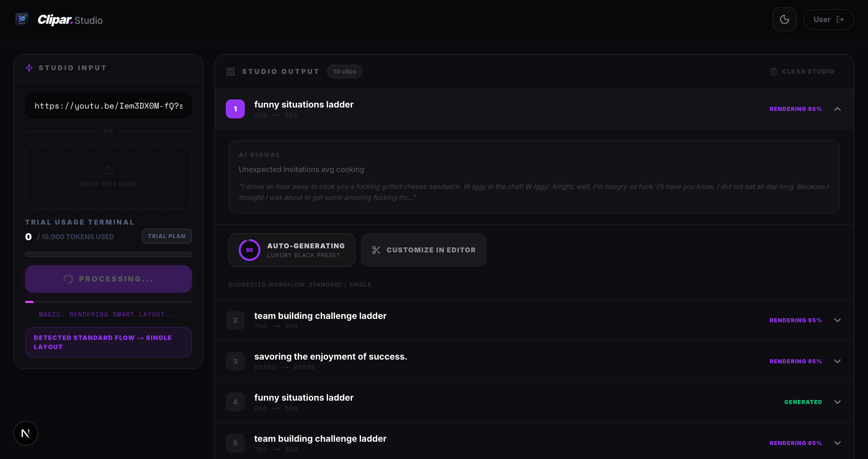
Task: Click the Studio Output grid icon
Action: click(231, 72)
